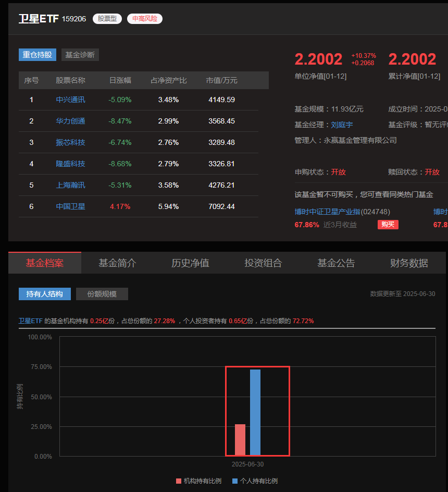Click daily change -8.68%
448x492 pixels.
(x=120, y=164)
